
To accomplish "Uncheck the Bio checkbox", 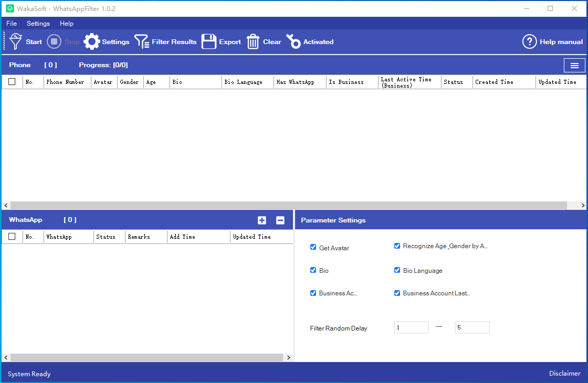I will coord(313,270).
